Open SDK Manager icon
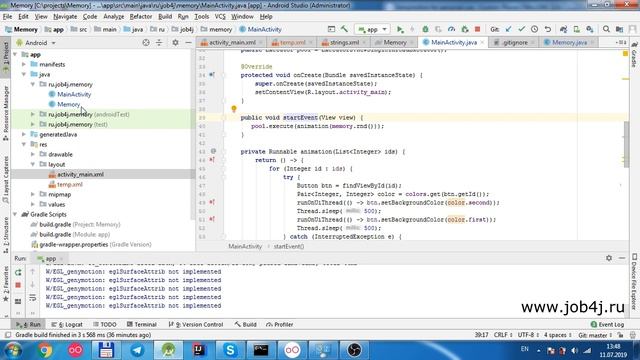640x360 pixels. tap(589, 29)
